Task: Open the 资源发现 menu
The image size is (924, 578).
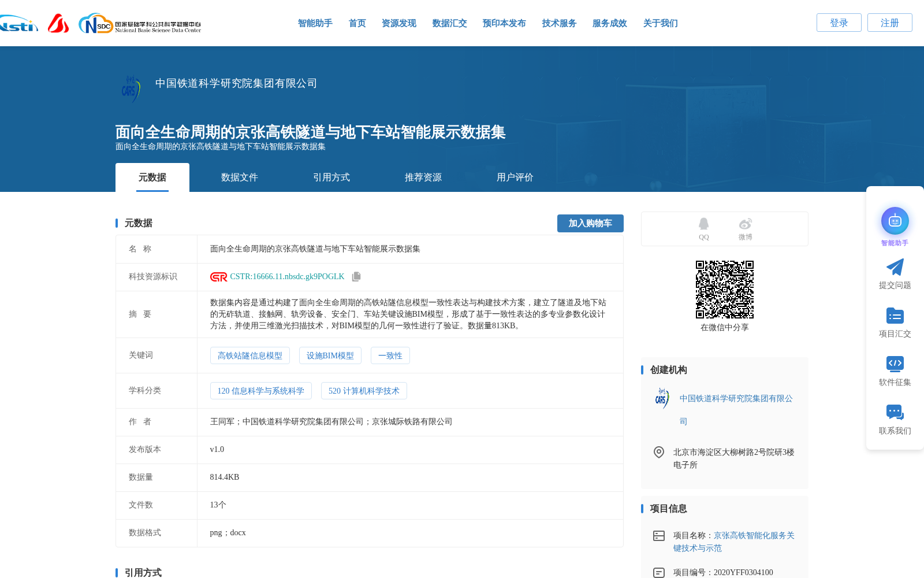Action: coord(398,23)
